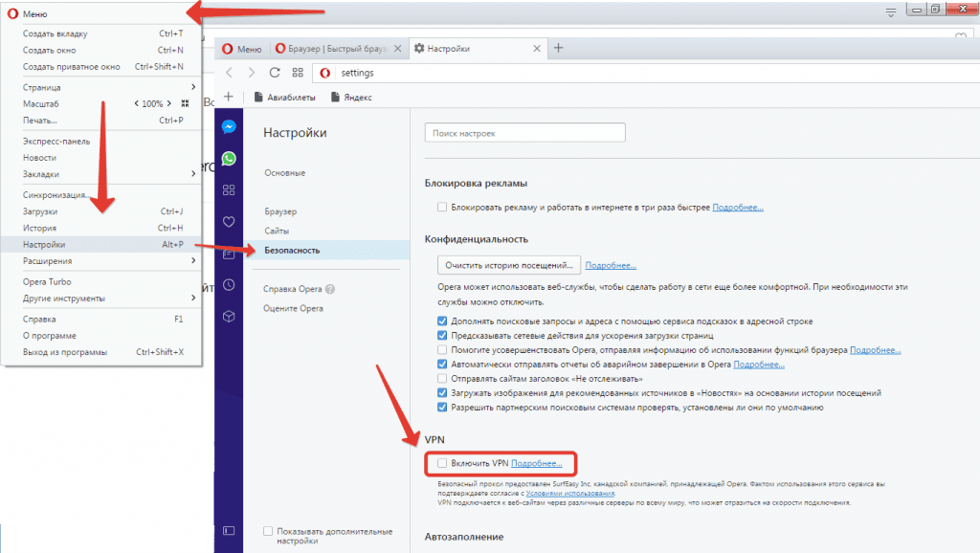Expand Закладки submenu
This screenshot has width=980, height=553.
[x=193, y=174]
